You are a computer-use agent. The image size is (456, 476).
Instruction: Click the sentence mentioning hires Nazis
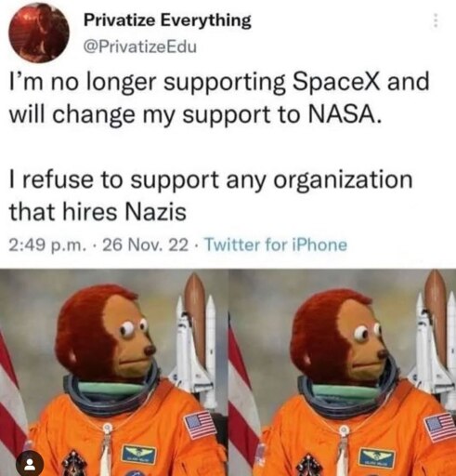click(211, 195)
